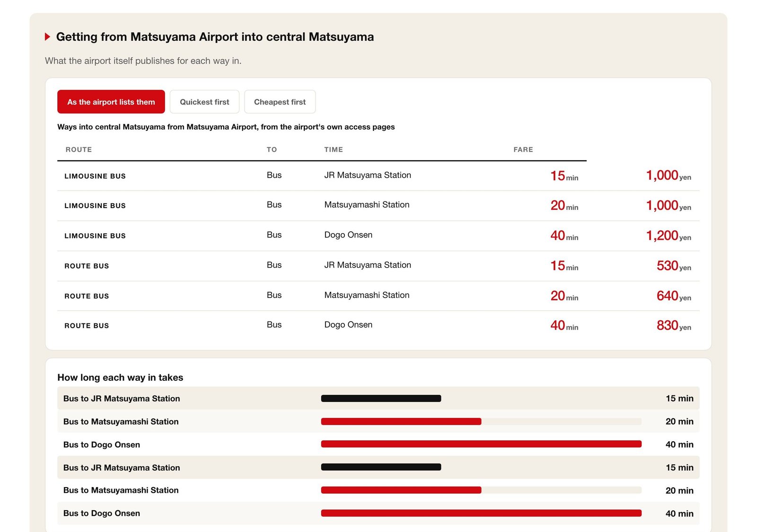Click the FARE column header

(x=523, y=149)
